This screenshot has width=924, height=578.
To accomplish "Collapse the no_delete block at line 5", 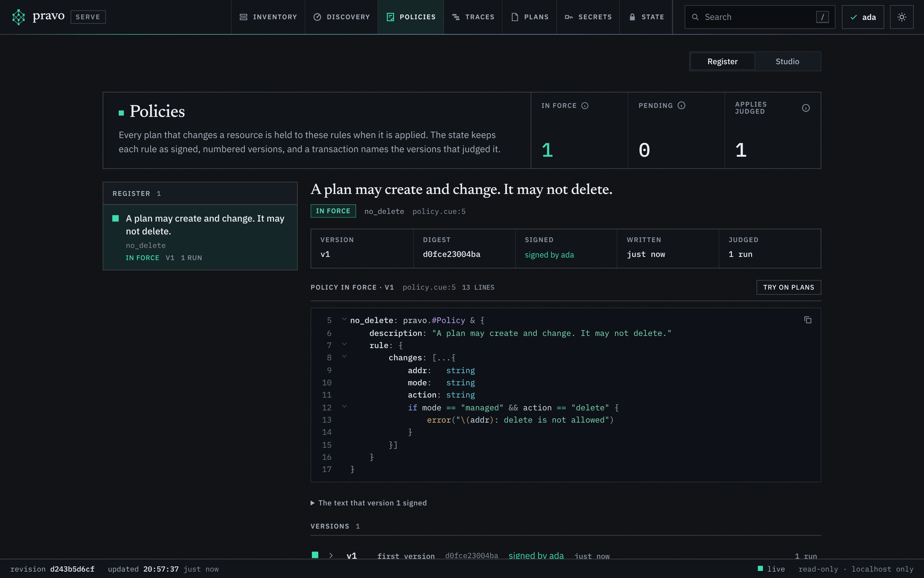I will pyautogui.click(x=344, y=319).
